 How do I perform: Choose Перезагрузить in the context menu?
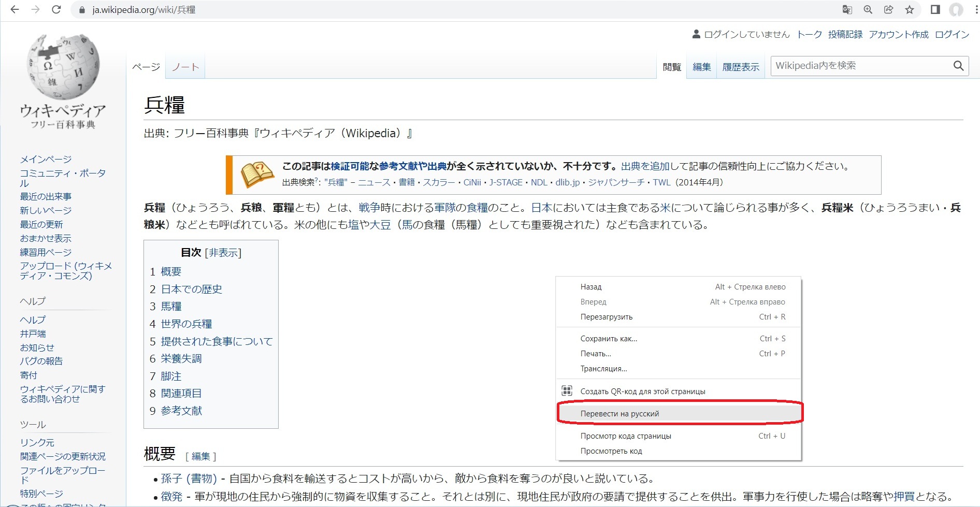click(x=679, y=316)
